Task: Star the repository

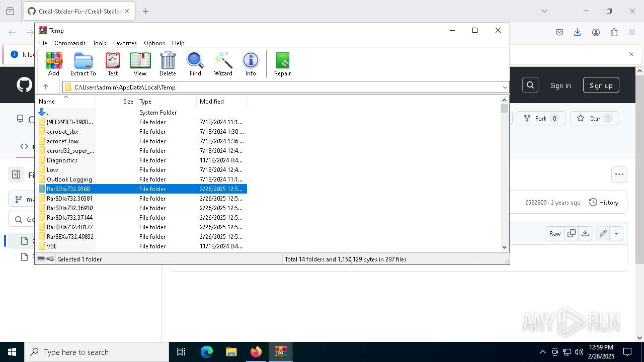Action: (595, 119)
